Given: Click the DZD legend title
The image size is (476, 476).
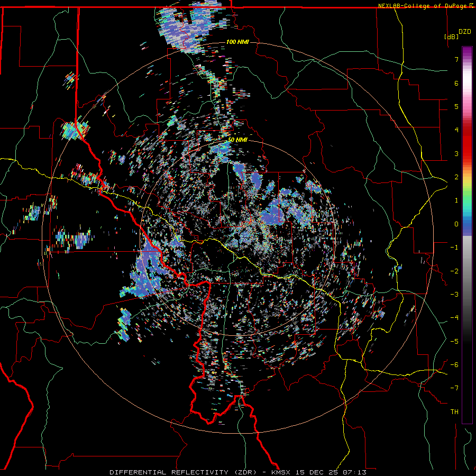Looking at the screenshot, I should [464, 32].
